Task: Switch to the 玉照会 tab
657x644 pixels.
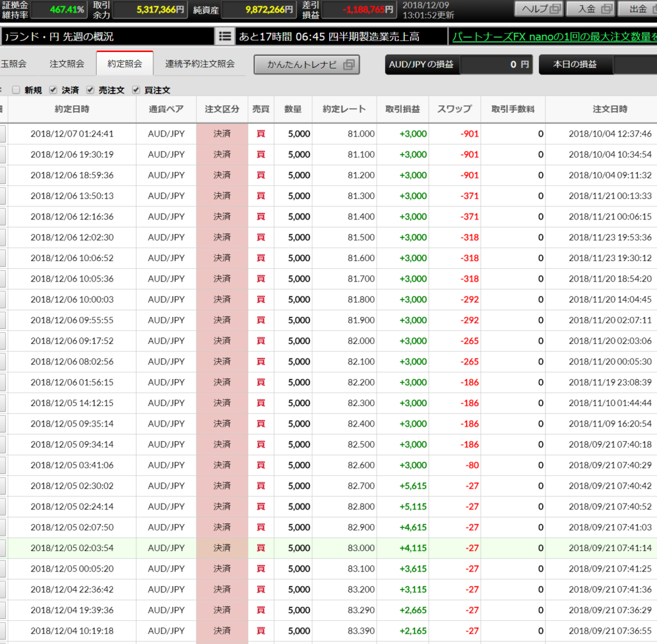Action: (x=13, y=64)
